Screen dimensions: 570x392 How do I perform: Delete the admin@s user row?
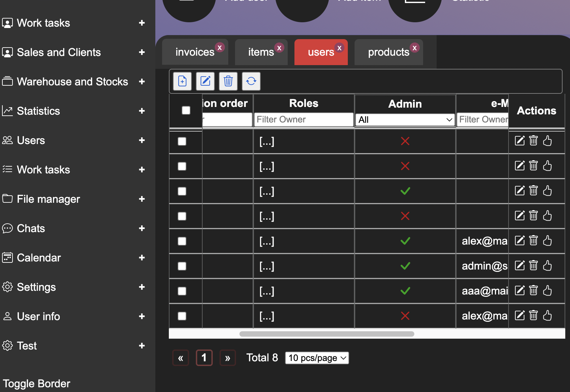point(534,265)
